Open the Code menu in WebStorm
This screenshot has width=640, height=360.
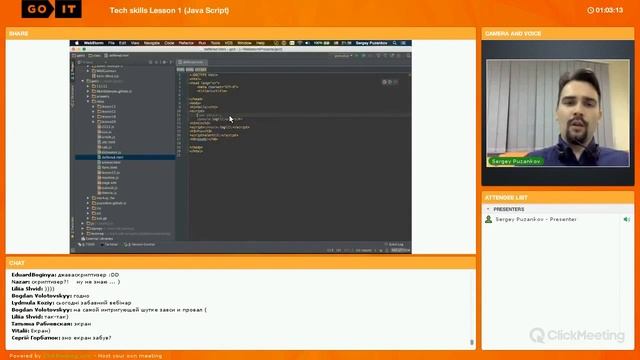[169, 43]
